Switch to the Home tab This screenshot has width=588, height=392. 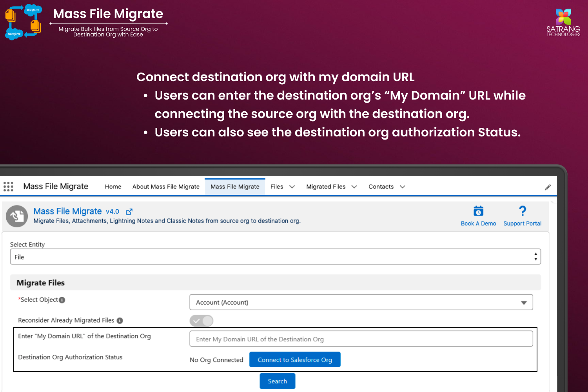(x=113, y=187)
